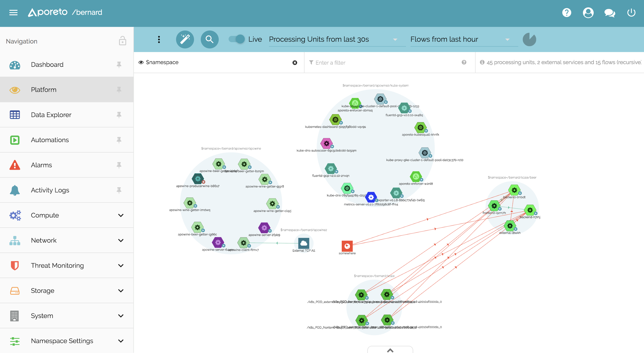Select the apowine-wine-getter-lmdwq node
The image size is (644, 353).
(x=190, y=203)
